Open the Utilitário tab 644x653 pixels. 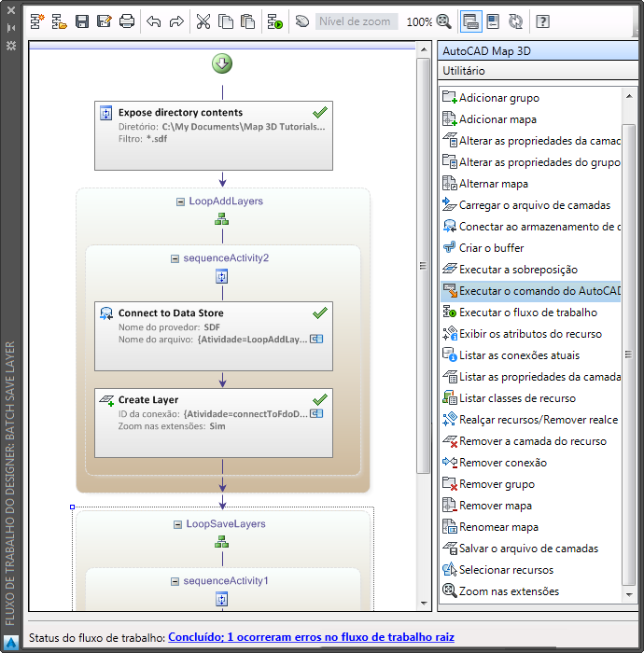coord(538,70)
